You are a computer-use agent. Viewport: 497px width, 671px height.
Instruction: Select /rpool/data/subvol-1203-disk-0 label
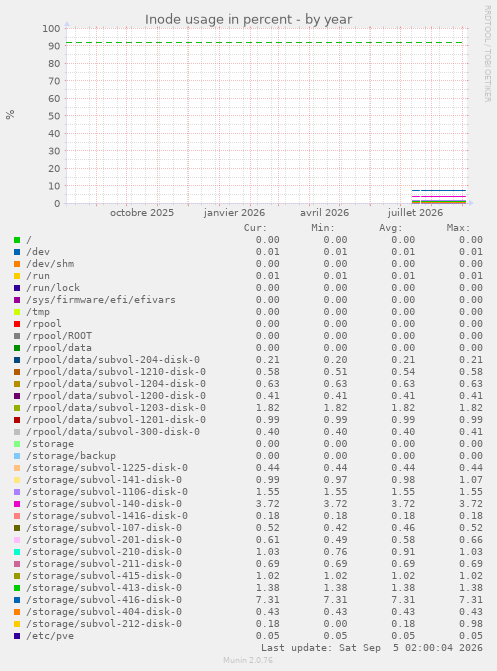(x=116, y=408)
